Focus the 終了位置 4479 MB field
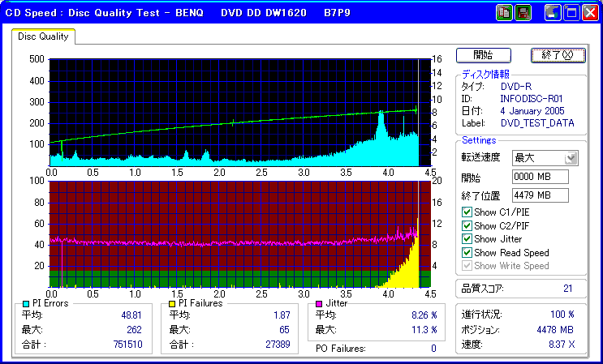The width and height of the screenshot is (603, 364). [x=541, y=195]
